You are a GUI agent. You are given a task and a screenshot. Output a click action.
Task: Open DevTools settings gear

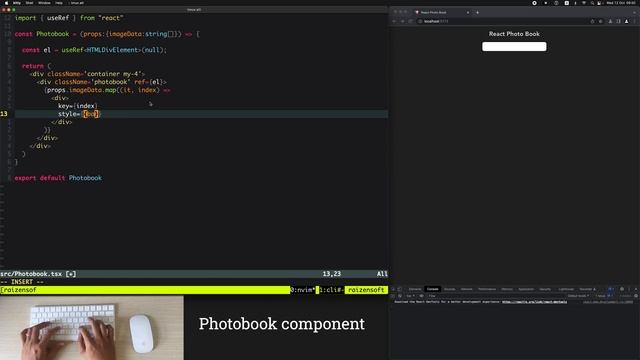[x=622, y=289]
